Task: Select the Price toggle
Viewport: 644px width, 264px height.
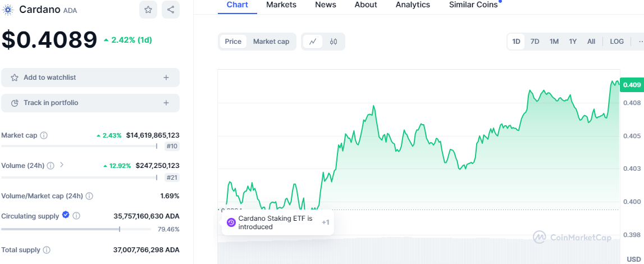Action: (233, 42)
